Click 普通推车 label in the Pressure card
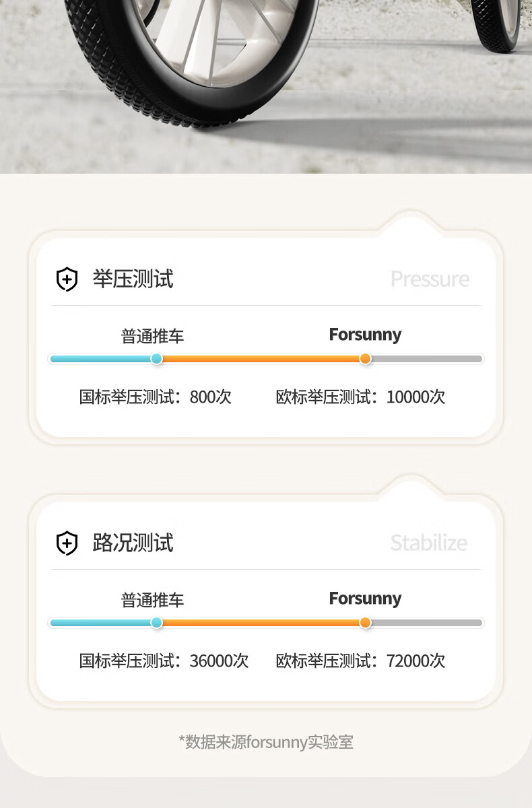532x808 pixels. 152,336
